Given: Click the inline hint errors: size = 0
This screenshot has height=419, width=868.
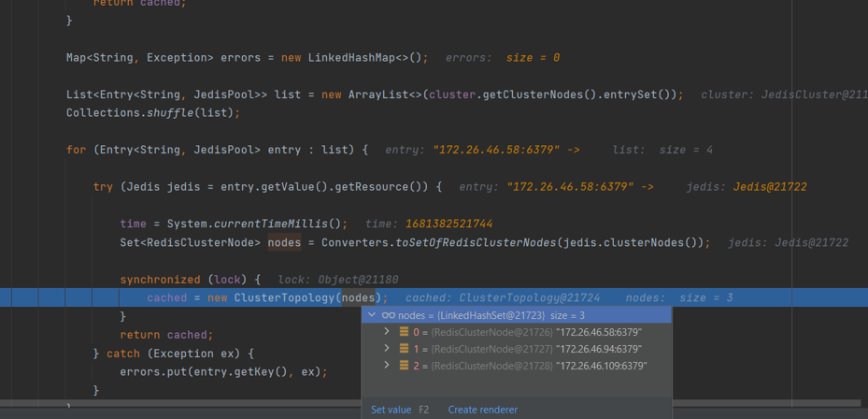Looking at the screenshot, I should tap(503, 58).
